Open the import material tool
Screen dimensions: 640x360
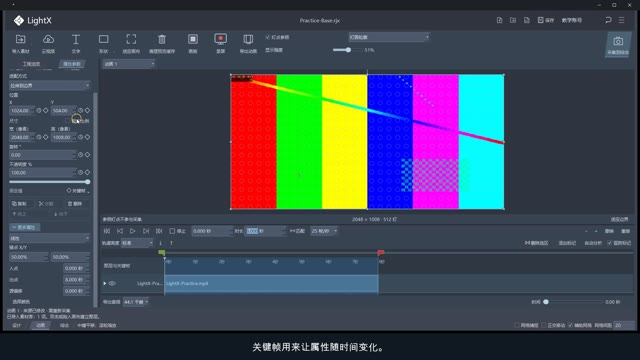point(20,44)
